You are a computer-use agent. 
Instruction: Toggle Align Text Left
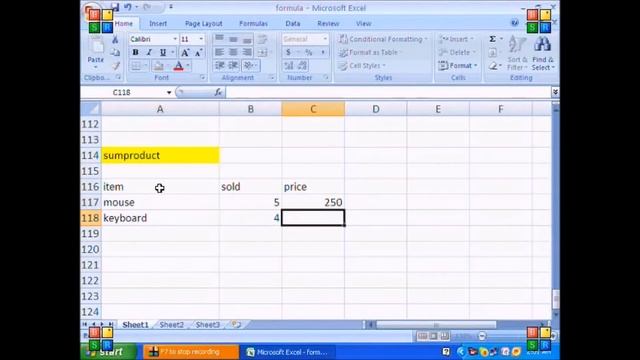[219, 52]
